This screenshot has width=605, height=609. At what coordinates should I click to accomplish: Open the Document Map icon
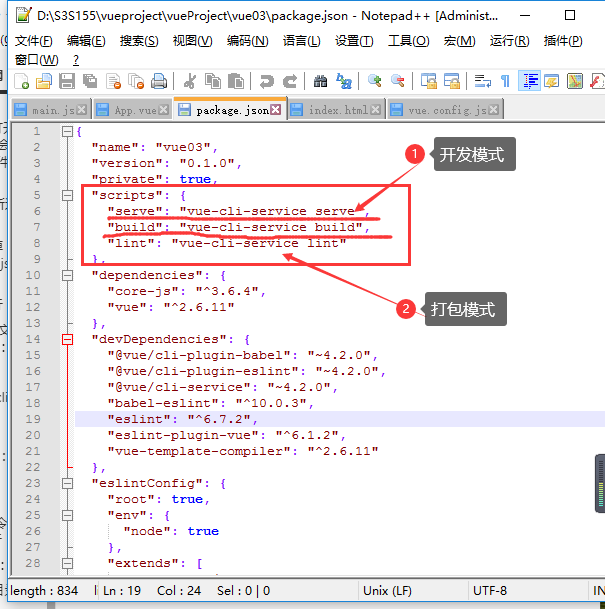click(x=575, y=81)
